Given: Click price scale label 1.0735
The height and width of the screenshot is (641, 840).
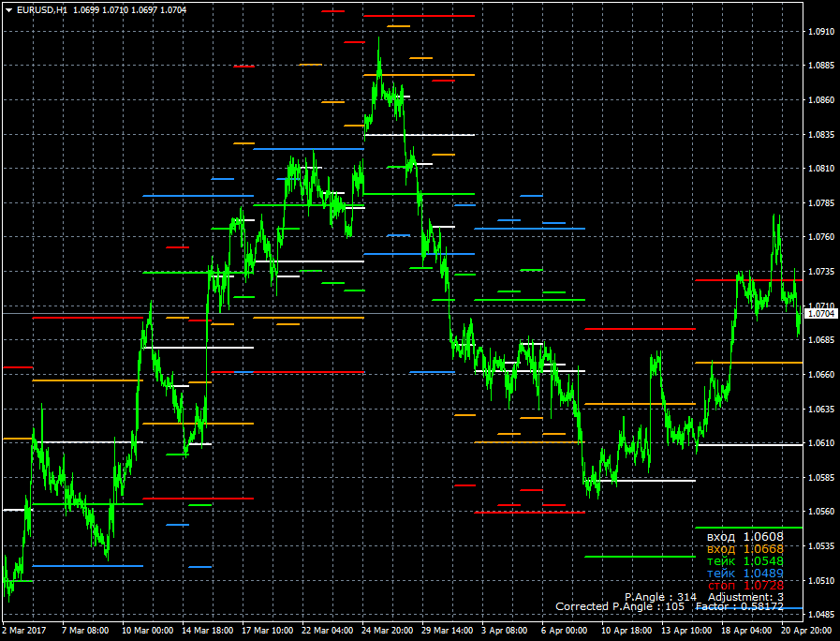Looking at the screenshot, I should pos(821,272).
